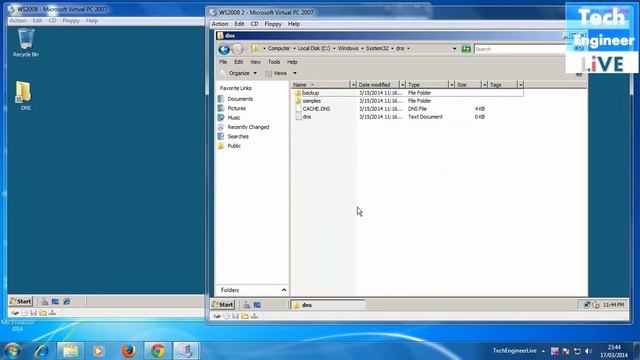640x360 pixels.
Task: Click Windows in the address breadcrumb
Action: coord(348,49)
